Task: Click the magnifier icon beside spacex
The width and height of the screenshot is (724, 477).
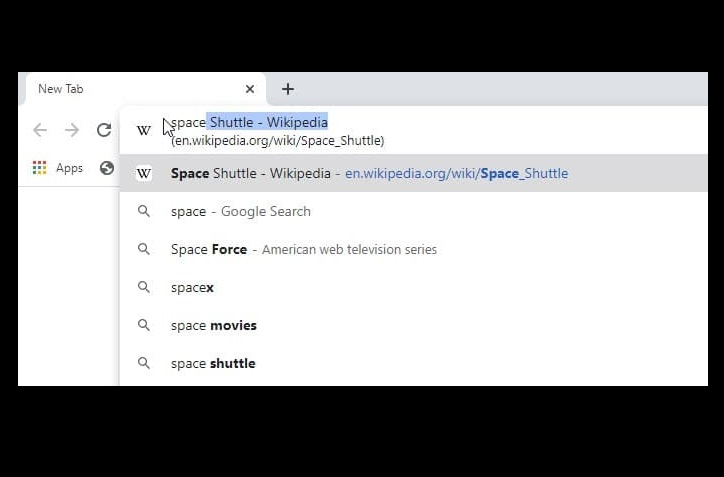Action: click(x=144, y=287)
